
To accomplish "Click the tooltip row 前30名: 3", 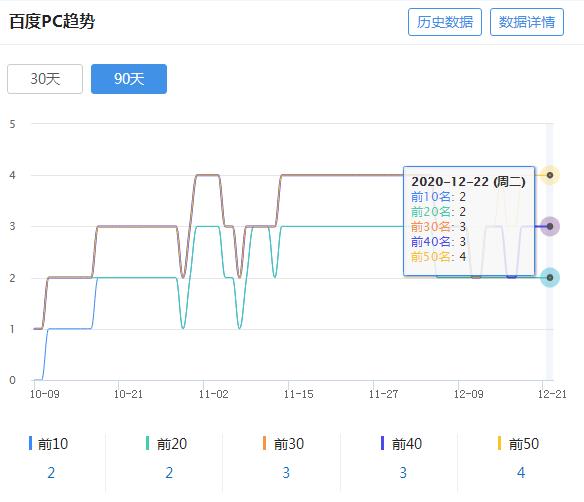I will pyautogui.click(x=438, y=226).
